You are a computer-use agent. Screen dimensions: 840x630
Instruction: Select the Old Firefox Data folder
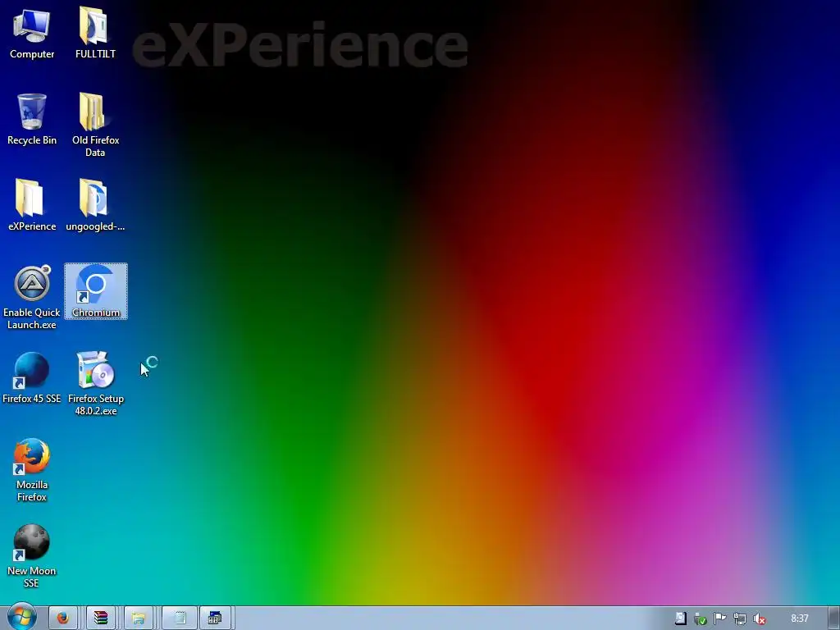(x=95, y=126)
